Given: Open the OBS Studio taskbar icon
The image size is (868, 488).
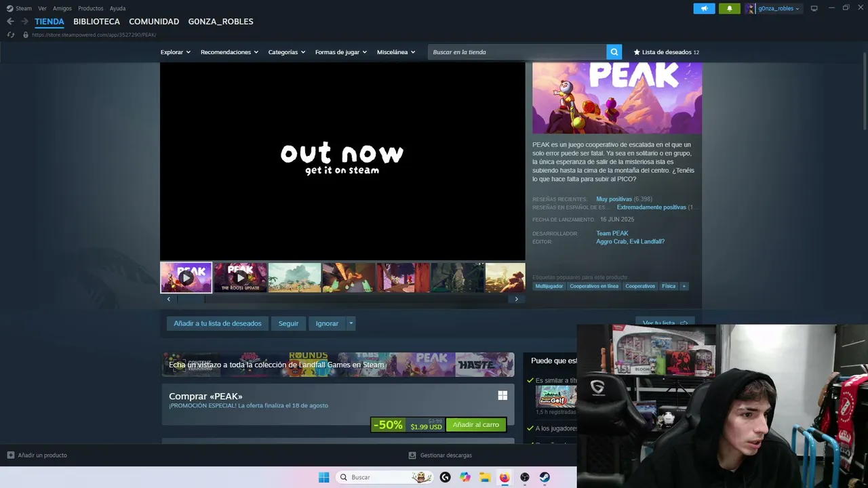Looking at the screenshot, I should (525, 477).
